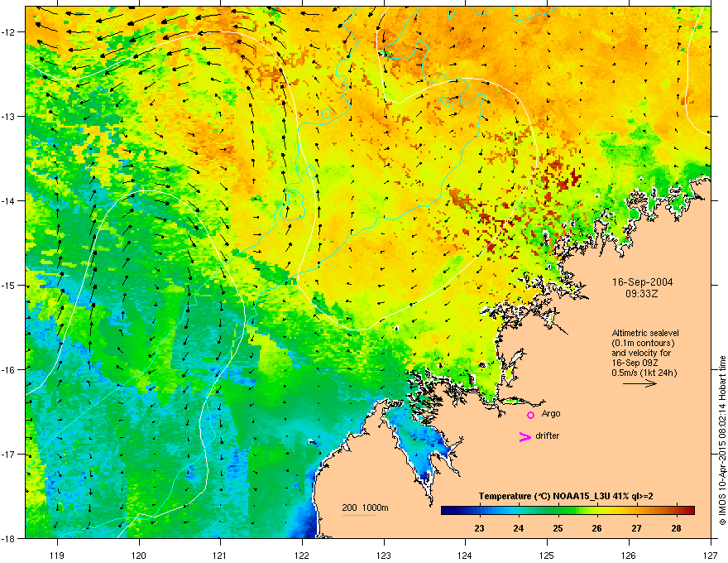Click the magenta drifter arrowhead symbol
The image size is (728, 563).
pos(525,436)
